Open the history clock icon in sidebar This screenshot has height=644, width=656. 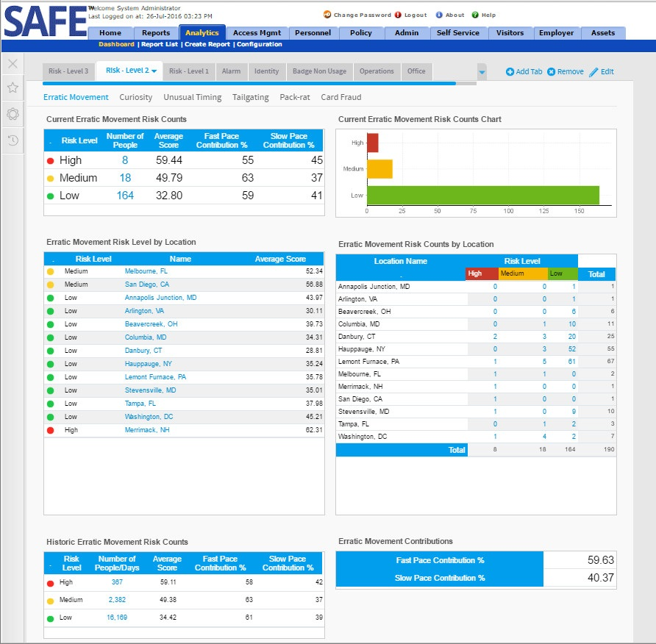(x=12, y=140)
